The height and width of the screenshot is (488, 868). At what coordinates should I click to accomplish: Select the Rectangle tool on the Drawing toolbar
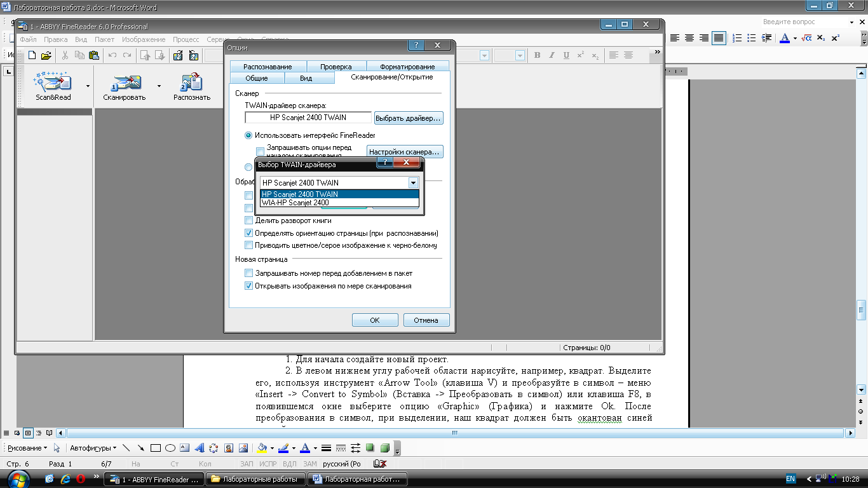click(x=155, y=448)
